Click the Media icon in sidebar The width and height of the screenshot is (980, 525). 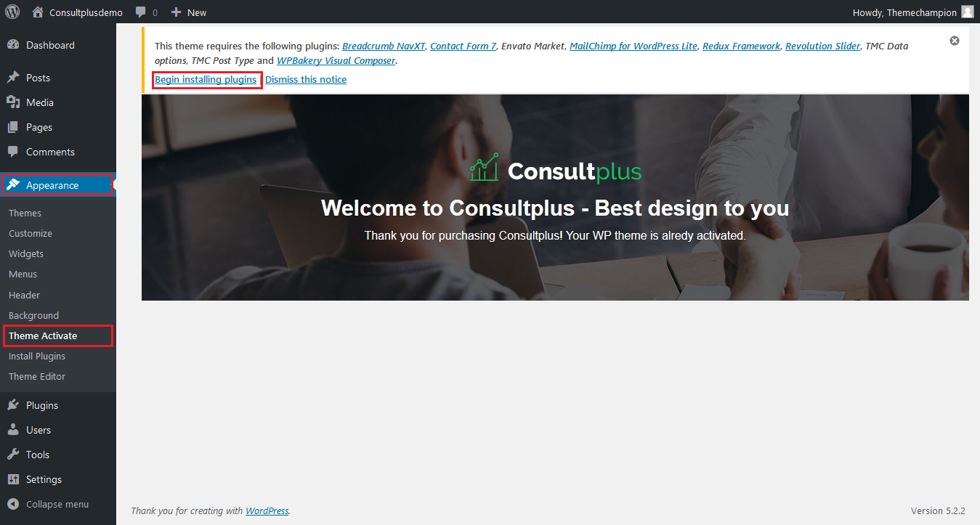13,102
